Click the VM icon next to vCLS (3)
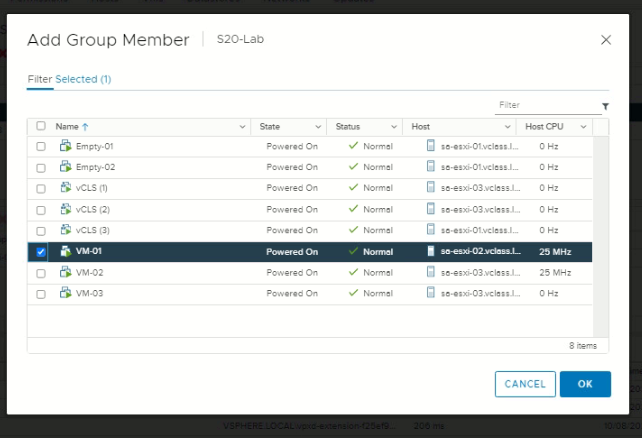Image resolution: width=642 pixels, height=438 pixels. pyautogui.click(x=66, y=230)
